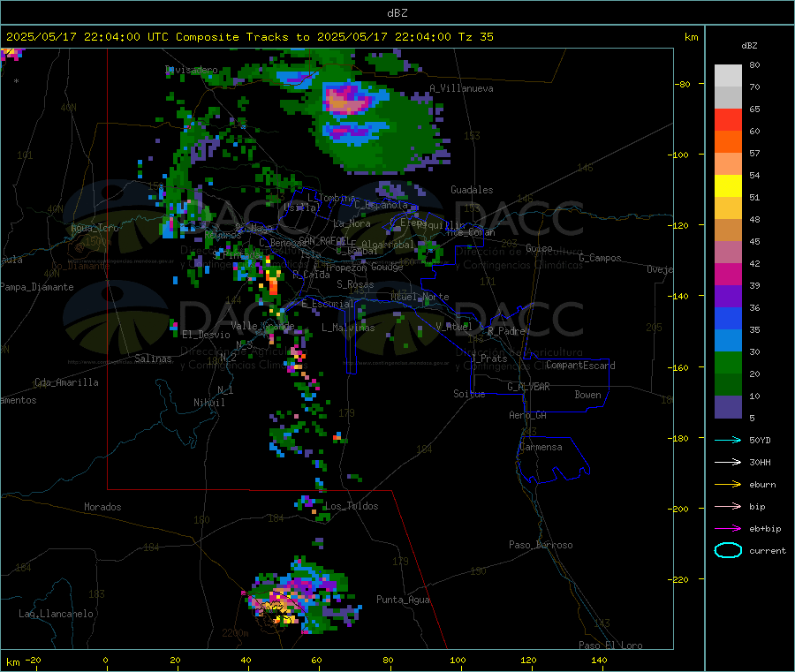Click the '140' tick on bottom axis
Screen dimensions: 795x672
pos(599,661)
